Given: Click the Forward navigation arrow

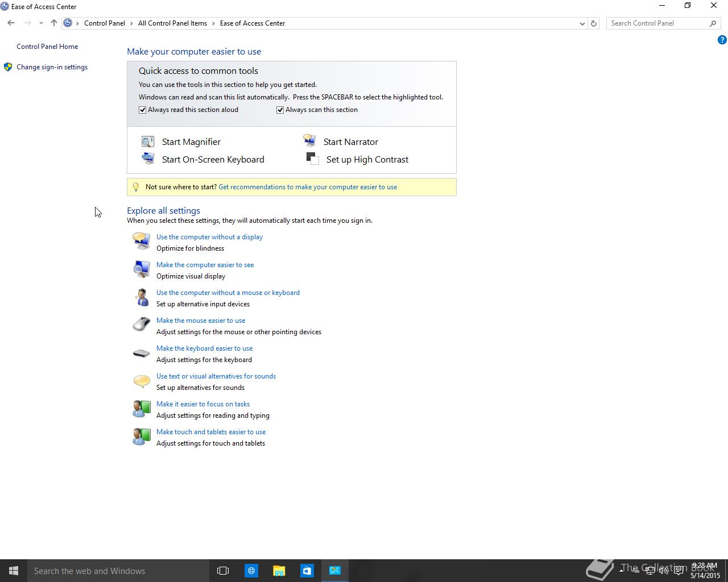Looking at the screenshot, I should (x=27, y=23).
